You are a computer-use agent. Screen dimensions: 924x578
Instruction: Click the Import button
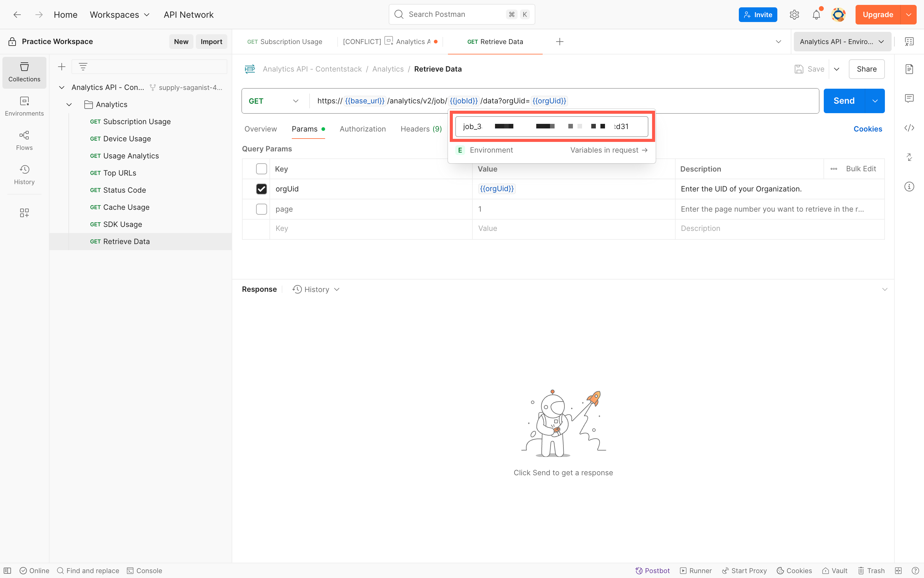click(211, 42)
